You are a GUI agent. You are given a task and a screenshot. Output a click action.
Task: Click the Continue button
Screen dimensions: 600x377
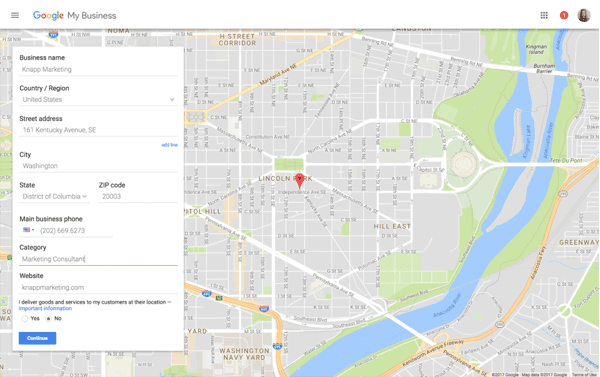click(x=38, y=338)
